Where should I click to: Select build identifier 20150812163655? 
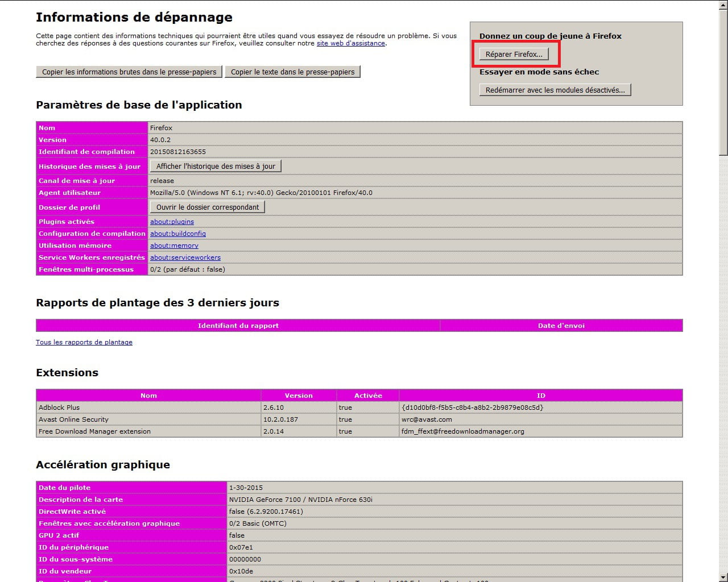[178, 152]
